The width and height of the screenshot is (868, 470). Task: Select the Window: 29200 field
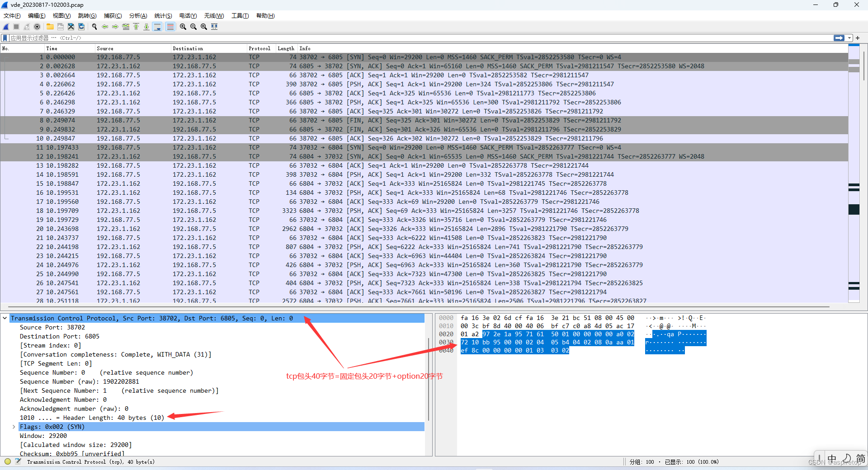point(43,436)
